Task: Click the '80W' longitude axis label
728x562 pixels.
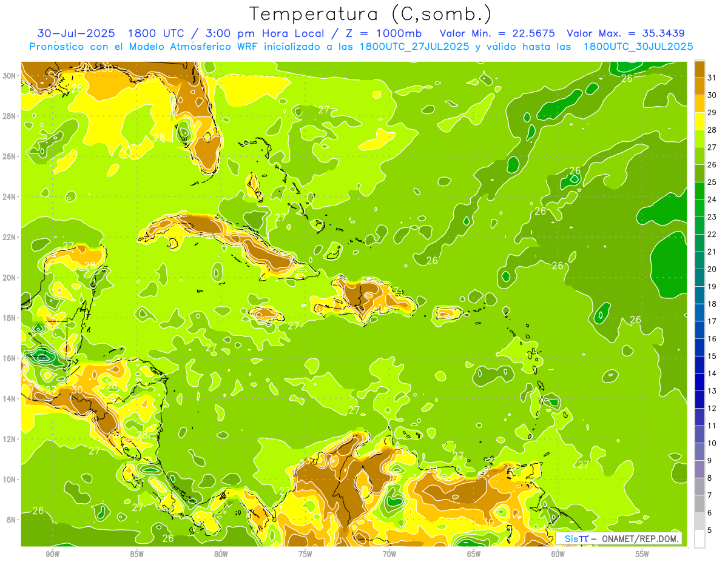Action: [221, 554]
